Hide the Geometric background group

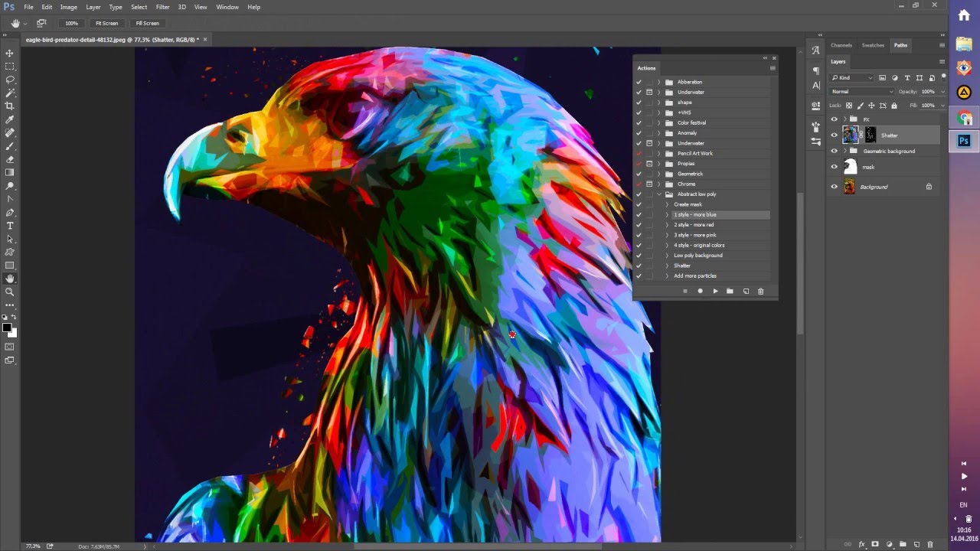(835, 151)
